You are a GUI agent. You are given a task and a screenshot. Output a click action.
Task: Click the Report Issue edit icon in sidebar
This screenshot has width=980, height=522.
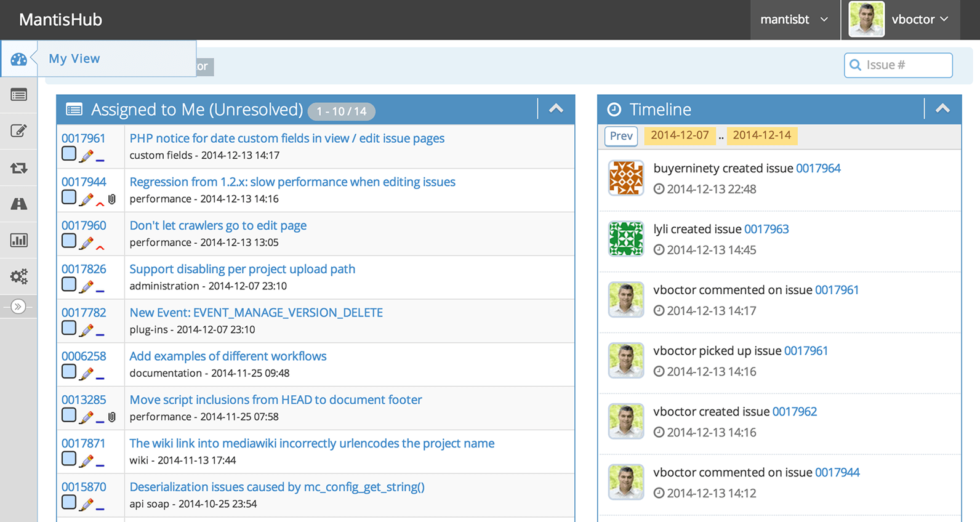pyautogui.click(x=18, y=130)
